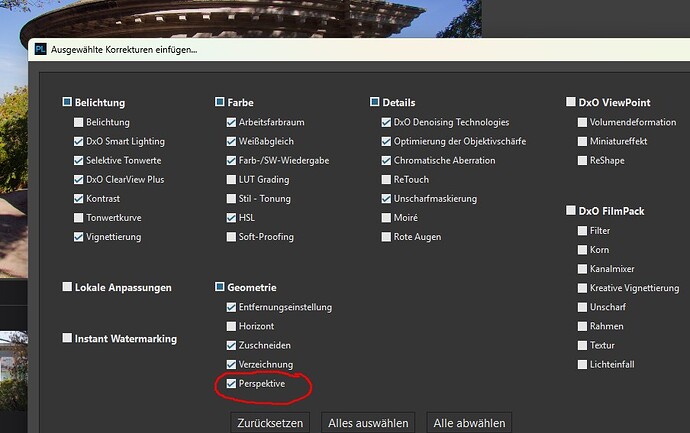Enable Kanalmixer checkbox
The image size is (690, 433).
point(582,269)
